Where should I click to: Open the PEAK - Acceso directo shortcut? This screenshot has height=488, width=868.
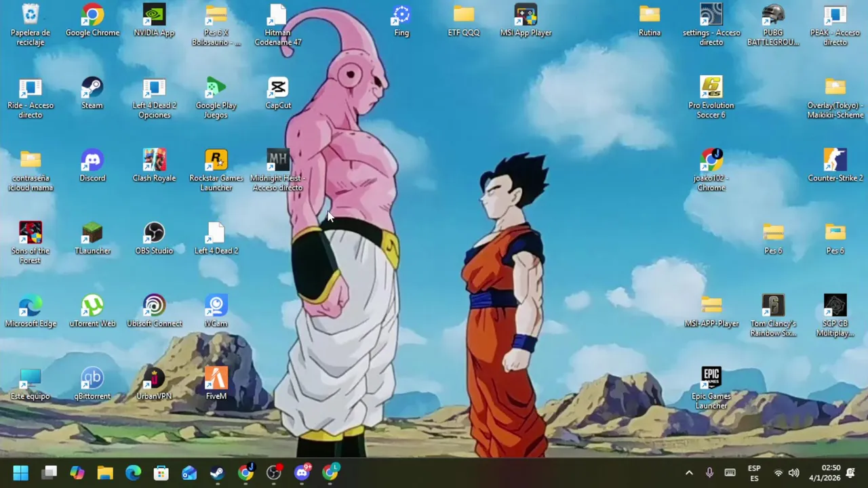click(835, 25)
